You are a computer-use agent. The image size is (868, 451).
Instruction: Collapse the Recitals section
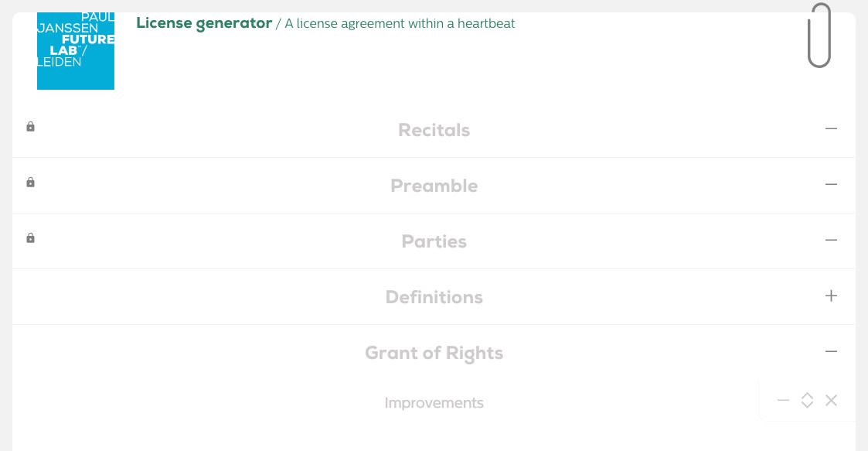tap(831, 128)
